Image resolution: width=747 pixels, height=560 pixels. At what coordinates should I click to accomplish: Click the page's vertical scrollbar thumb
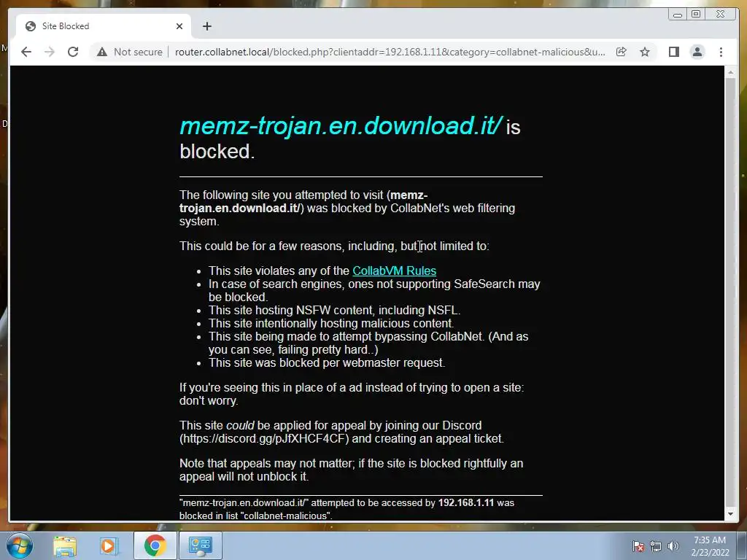[730, 293]
